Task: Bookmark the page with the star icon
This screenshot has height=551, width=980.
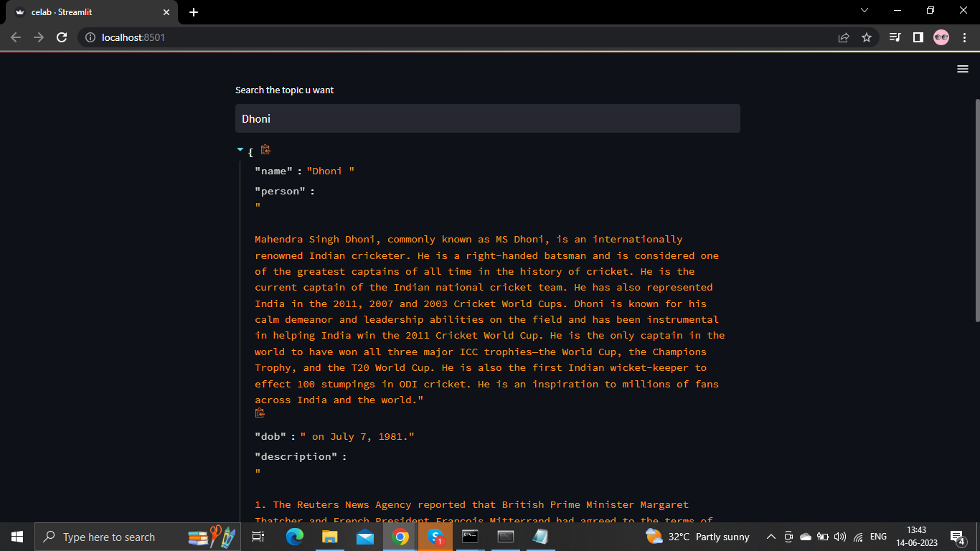Action: pos(867,37)
